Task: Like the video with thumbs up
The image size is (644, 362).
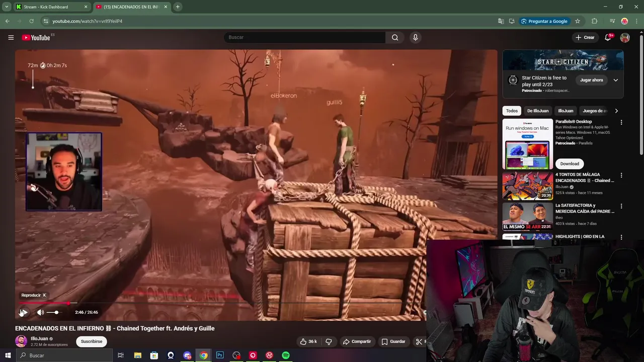Action: (308, 341)
